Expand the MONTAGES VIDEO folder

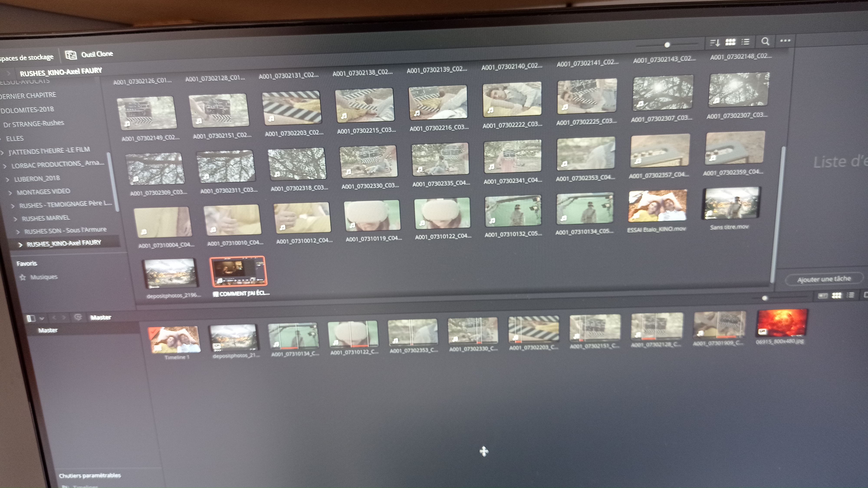[x=10, y=193]
